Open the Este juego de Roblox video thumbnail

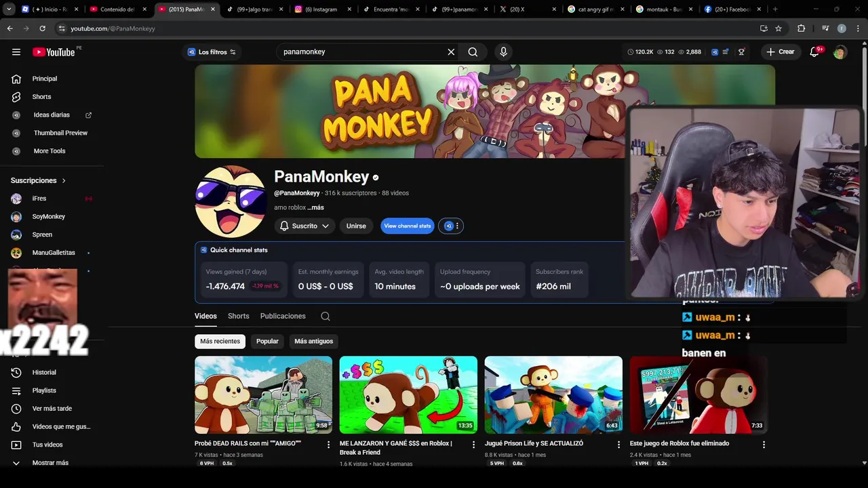coord(698,395)
